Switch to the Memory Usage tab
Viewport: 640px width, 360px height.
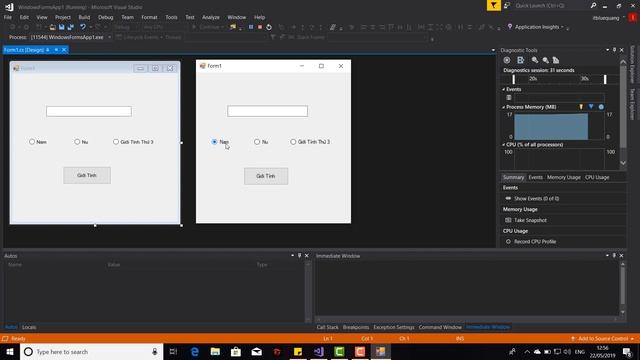coord(564,177)
